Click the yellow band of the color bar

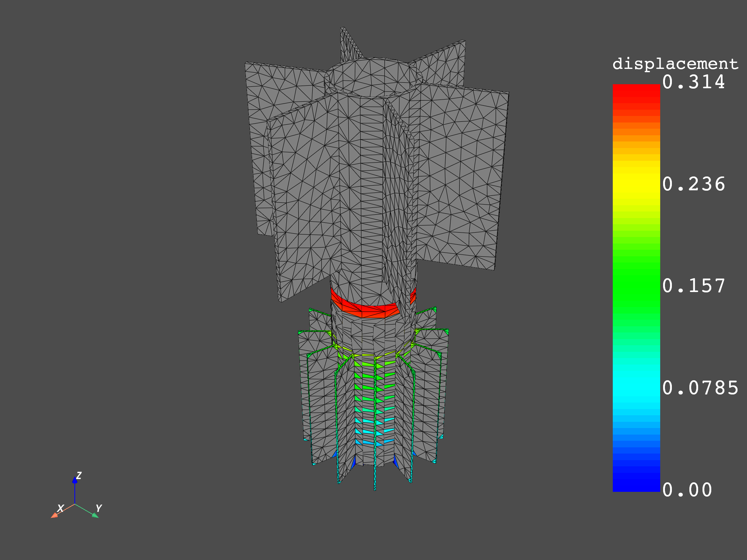636,182
